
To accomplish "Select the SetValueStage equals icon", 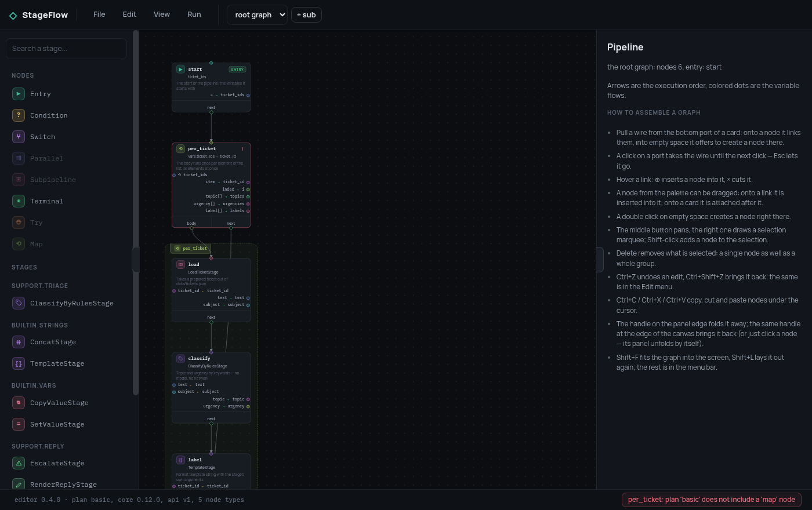I will point(19,424).
